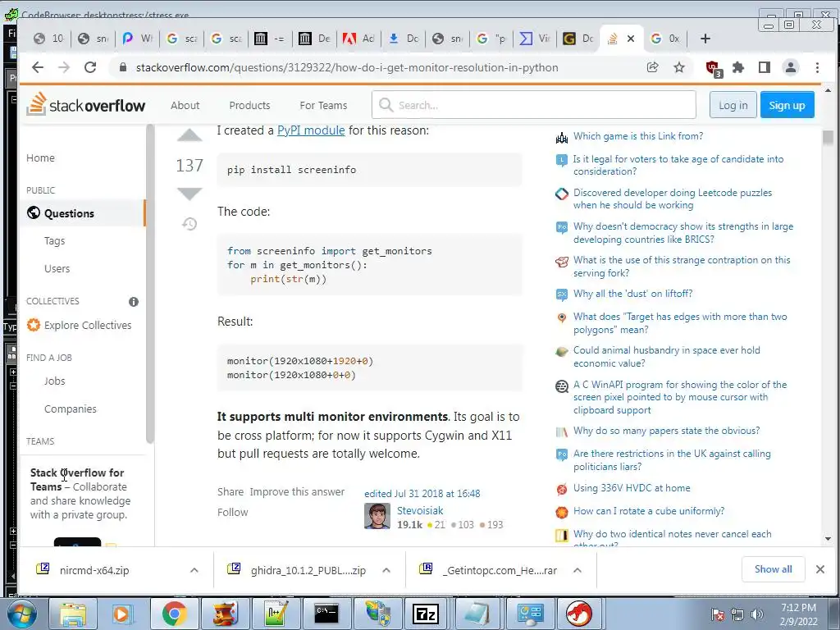Switch to the Adobe tab

tap(358, 39)
